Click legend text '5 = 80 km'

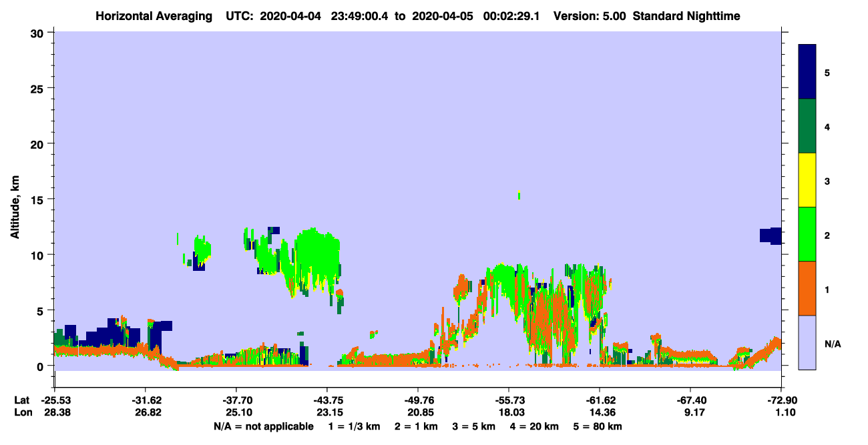tap(599, 426)
